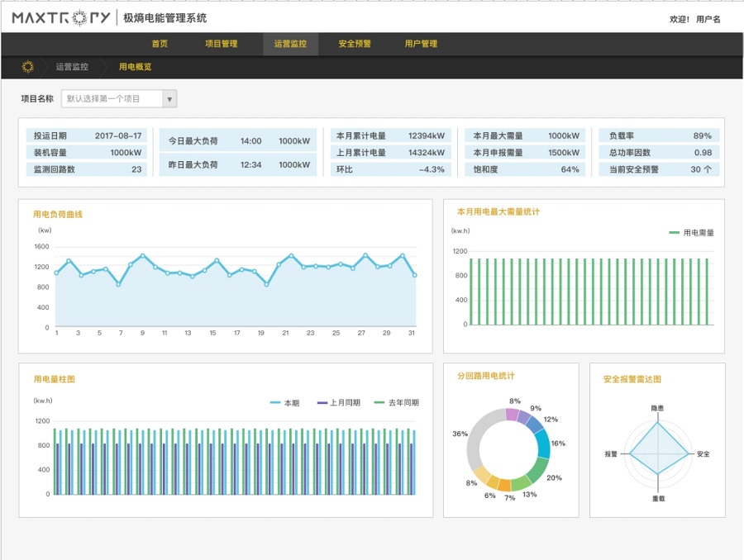Toggle 用电需量 legend in monthly demand chart
The height and width of the screenshot is (560, 744).
point(691,233)
